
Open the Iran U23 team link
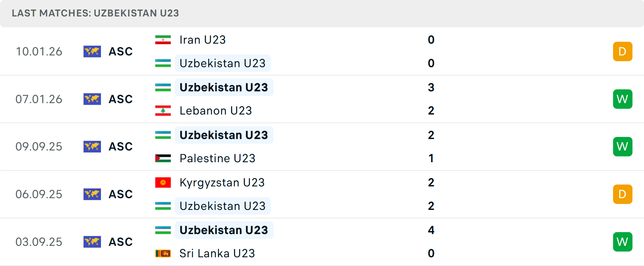203,40
